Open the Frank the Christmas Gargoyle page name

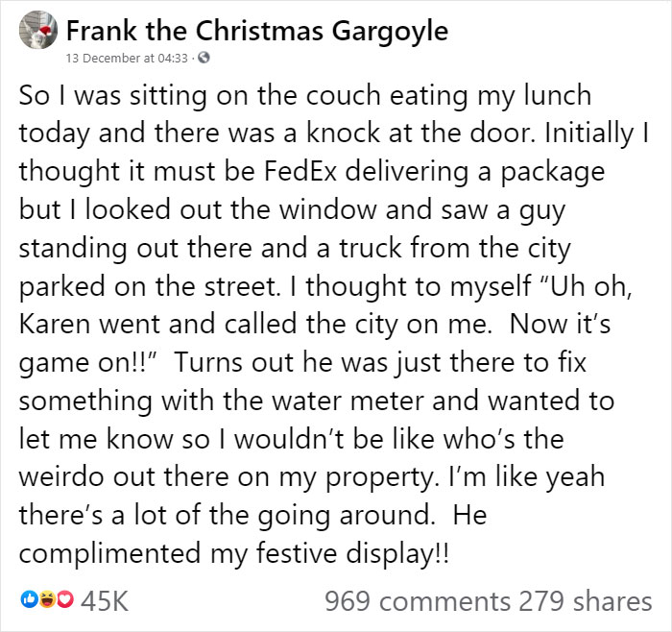pyautogui.click(x=257, y=31)
